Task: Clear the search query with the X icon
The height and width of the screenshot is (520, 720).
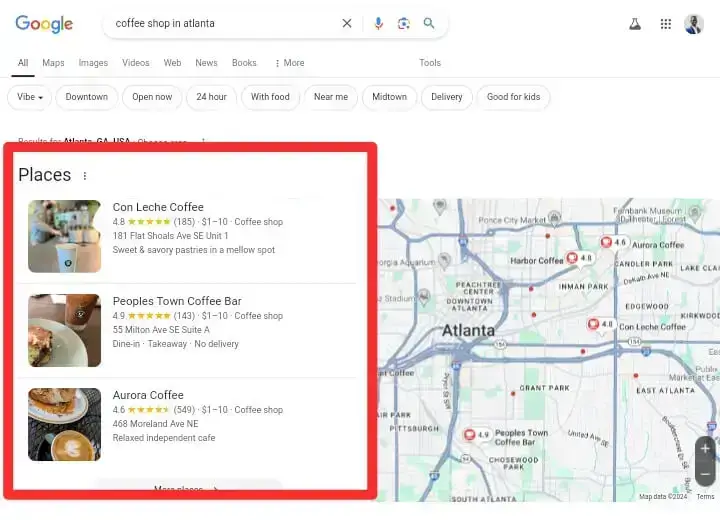Action: (x=347, y=23)
